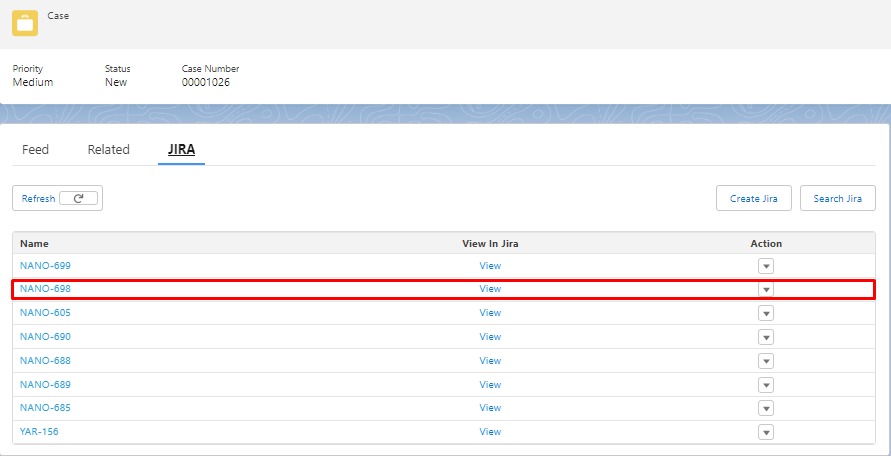This screenshot has height=456, width=891.
Task: Click the Case title text
Action: 58,16
